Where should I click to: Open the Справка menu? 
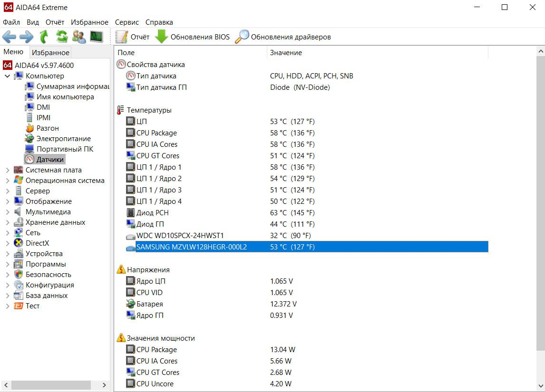(159, 22)
